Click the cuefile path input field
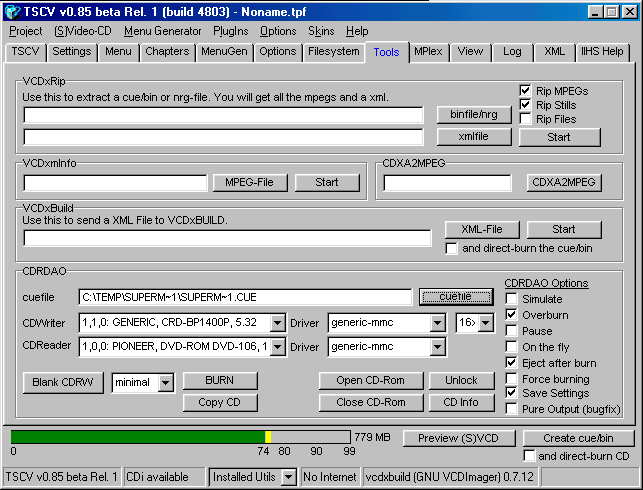 (x=244, y=297)
